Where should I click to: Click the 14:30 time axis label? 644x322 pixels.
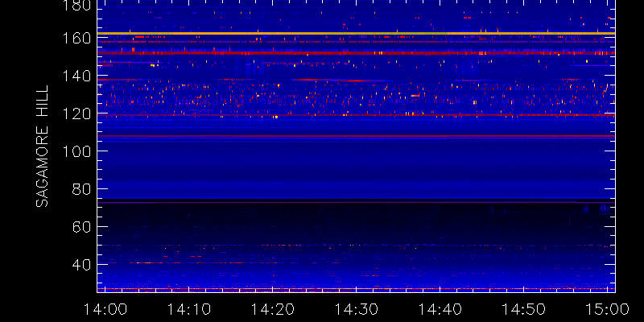pos(356,309)
